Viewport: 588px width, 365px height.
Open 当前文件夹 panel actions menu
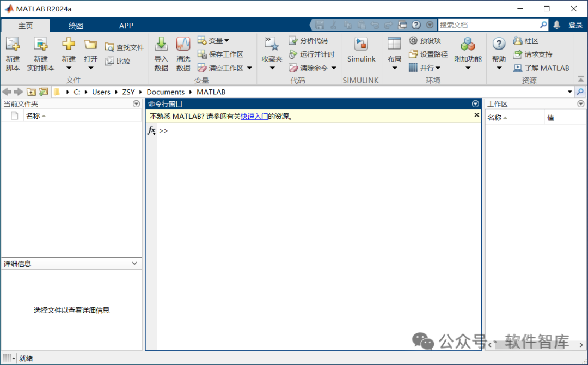coord(136,104)
